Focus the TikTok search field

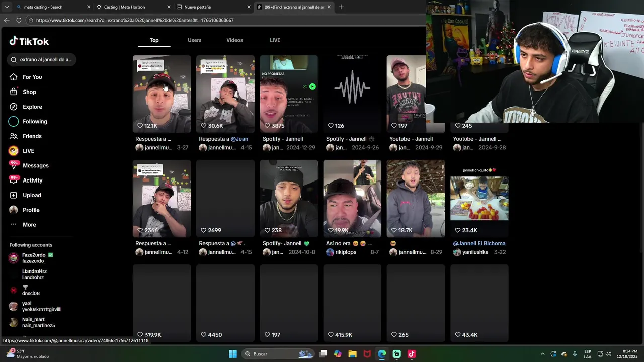click(x=42, y=60)
